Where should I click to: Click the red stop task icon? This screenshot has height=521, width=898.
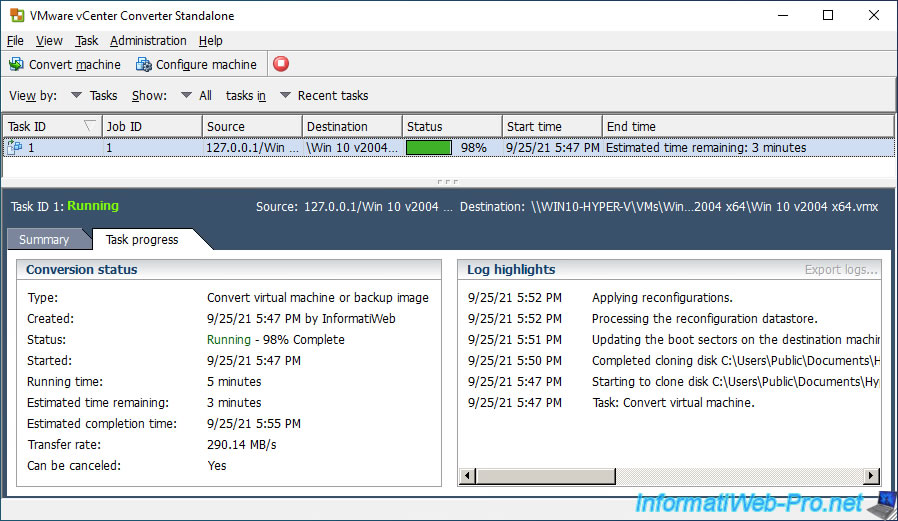coord(281,64)
